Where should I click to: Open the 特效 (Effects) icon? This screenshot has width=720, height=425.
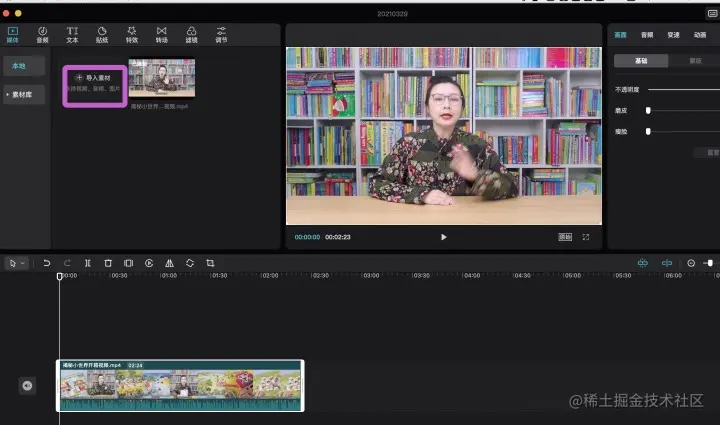click(x=132, y=34)
